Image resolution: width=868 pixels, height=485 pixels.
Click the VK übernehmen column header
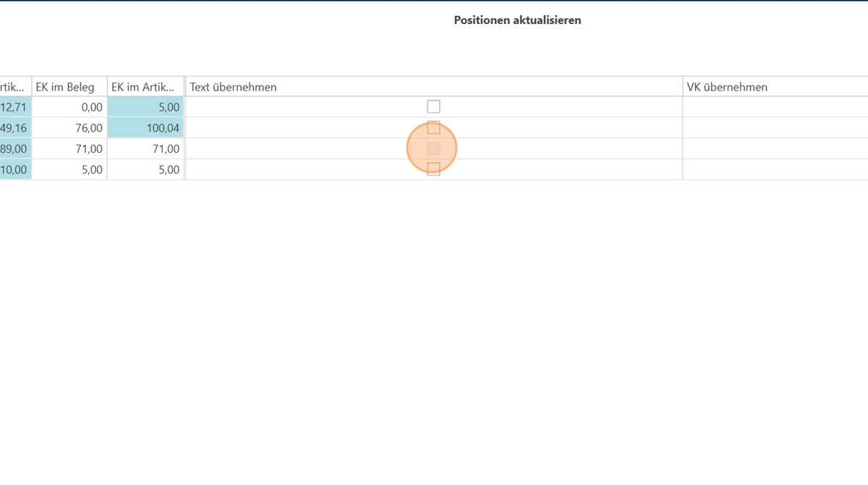click(774, 87)
